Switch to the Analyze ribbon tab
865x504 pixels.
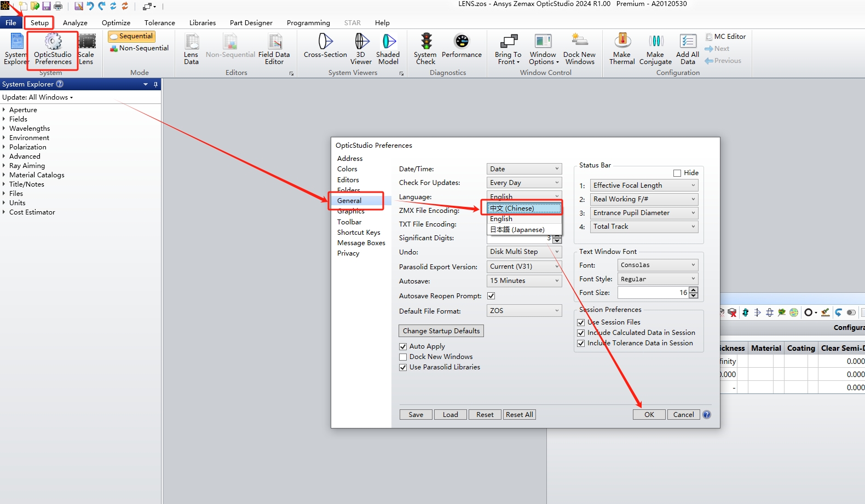pyautogui.click(x=75, y=23)
